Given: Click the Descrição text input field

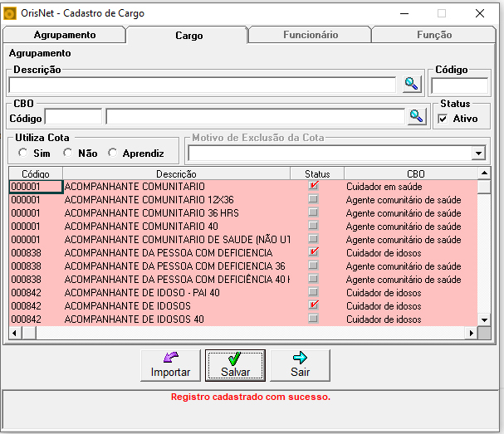Looking at the screenshot, I should point(202,85).
